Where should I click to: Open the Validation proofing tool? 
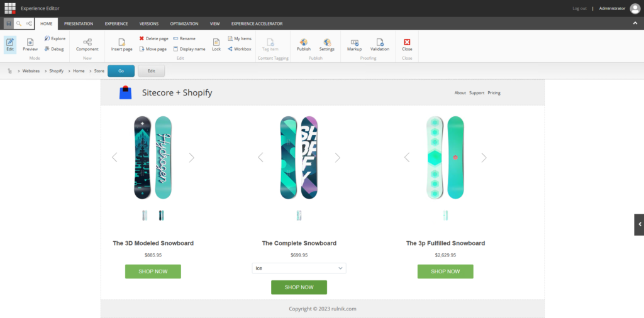click(380, 44)
